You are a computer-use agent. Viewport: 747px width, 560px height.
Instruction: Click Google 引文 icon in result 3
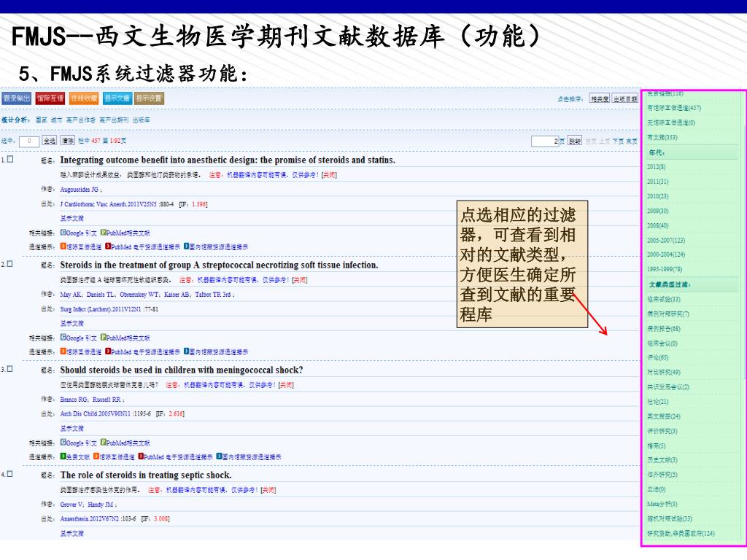pos(63,443)
